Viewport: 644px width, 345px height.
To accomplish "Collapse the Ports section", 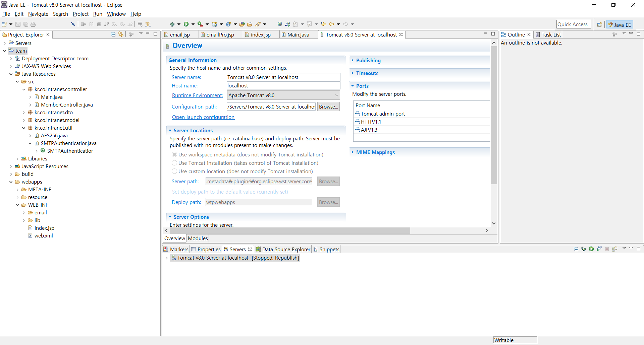I will click(353, 86).
